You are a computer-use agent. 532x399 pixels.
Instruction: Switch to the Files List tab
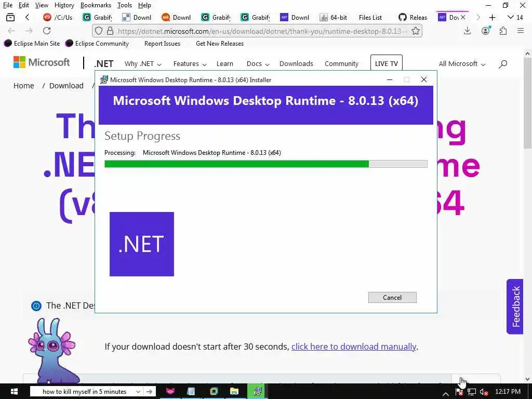point(370,17)
